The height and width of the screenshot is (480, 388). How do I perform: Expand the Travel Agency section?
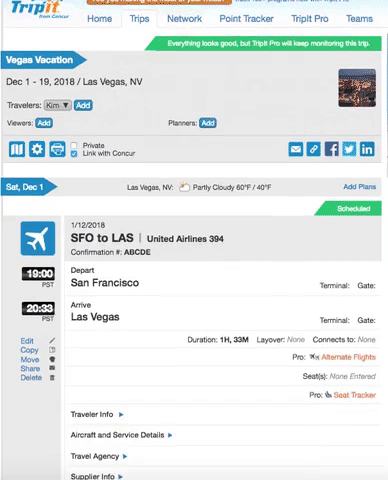(99, 456)
